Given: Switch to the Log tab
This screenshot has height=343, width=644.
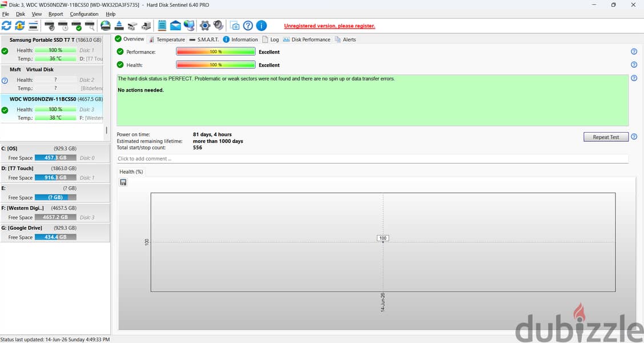Looking at the screenshot, I should (x=271, y=39).
